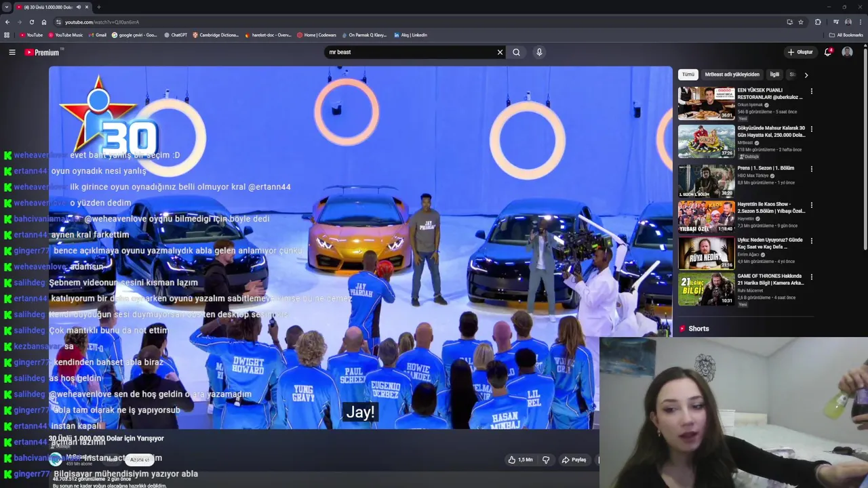Open 'EEN YÜKSEK PUANLI RESTORANLAR' thumbnail
868x488 pixels.
coord(707,104)
